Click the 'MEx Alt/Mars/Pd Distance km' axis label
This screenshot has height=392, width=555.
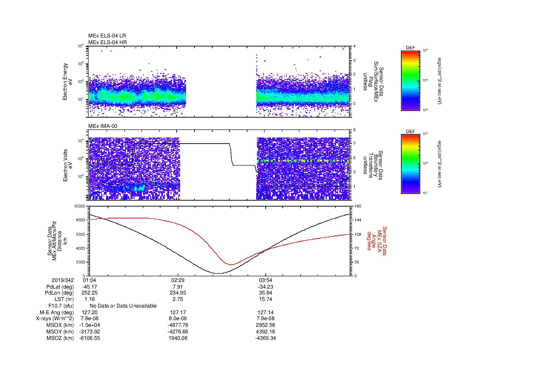tap(57, 241)
